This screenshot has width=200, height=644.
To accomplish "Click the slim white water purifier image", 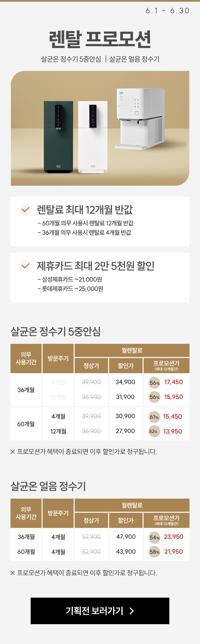I will (93, 137).
